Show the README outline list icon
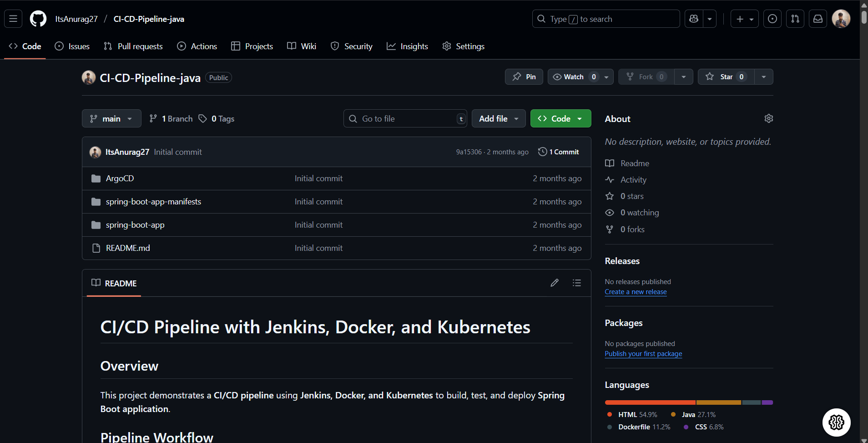The image size is (868, 443). tap(576, 283)
